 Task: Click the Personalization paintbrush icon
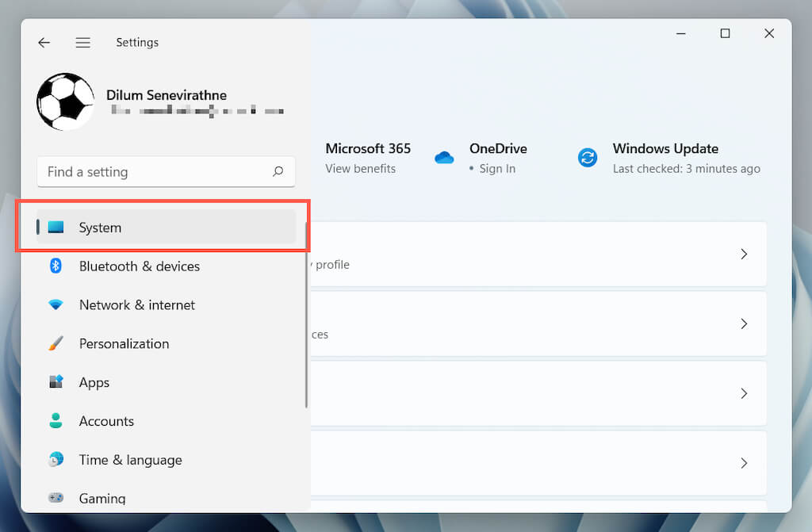[x=56, y=344]
